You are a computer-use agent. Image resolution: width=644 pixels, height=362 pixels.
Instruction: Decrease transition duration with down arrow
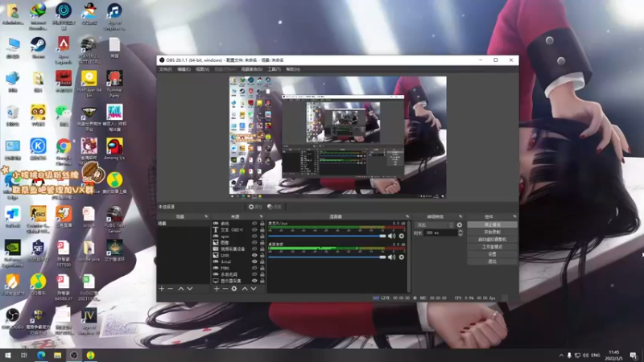point(460,234)
